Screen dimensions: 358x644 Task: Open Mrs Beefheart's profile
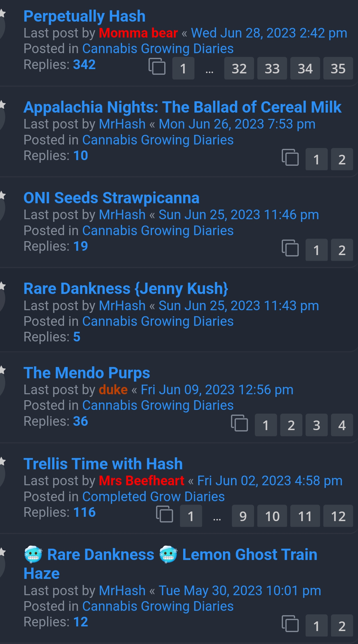(141, 481)
